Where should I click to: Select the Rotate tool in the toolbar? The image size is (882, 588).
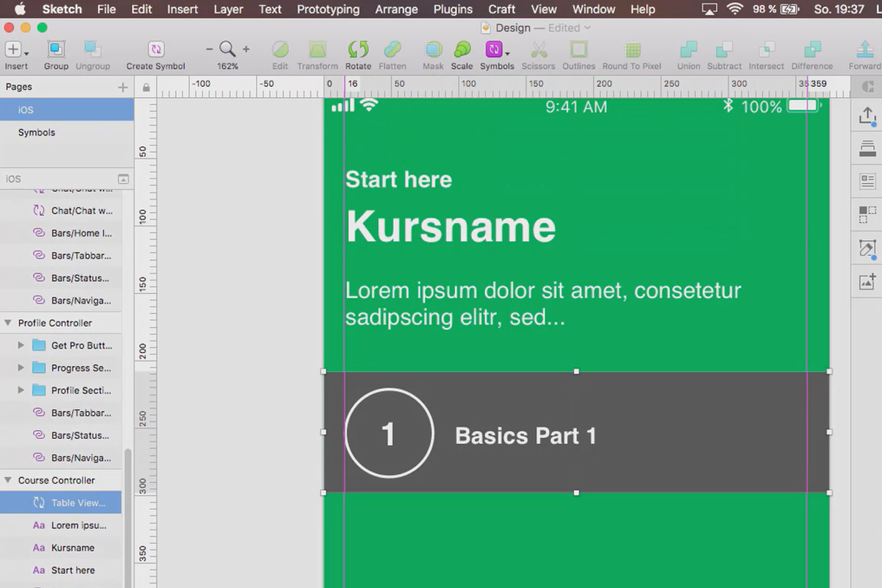[x=358, y=54]
